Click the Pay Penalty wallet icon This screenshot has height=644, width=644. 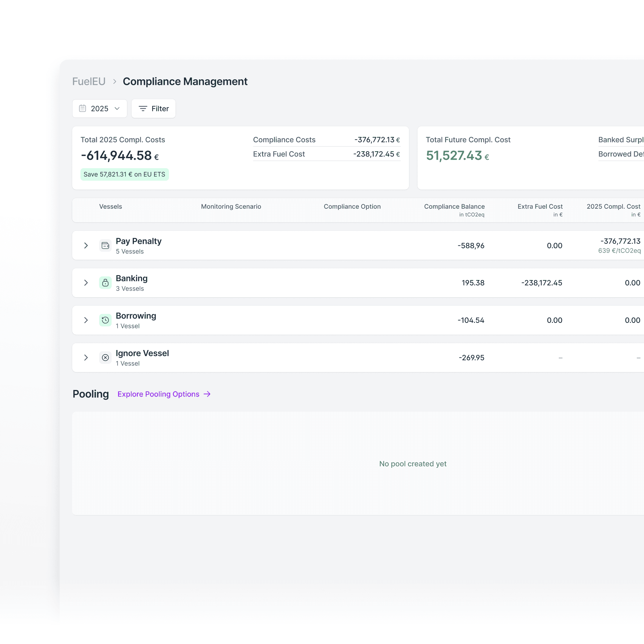pos(105,246)
